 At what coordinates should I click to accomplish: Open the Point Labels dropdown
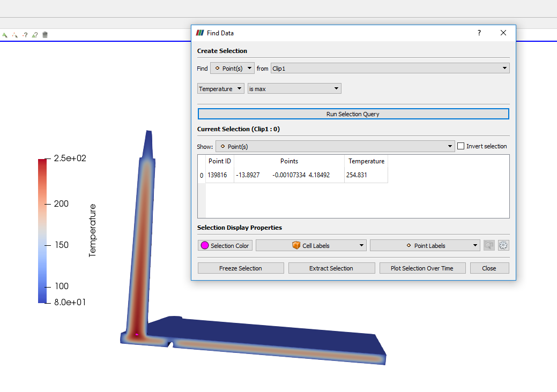(425, 245)
